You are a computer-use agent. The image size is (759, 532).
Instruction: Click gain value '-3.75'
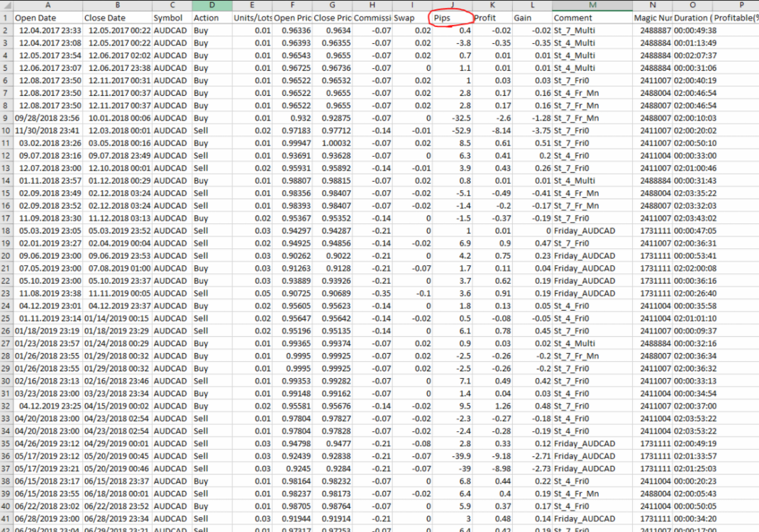tap(541, 131)
